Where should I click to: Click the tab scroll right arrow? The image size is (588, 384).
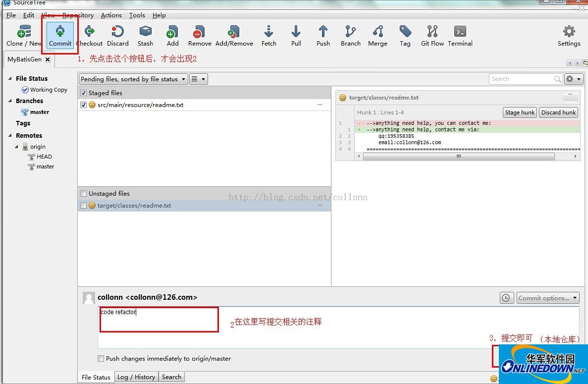pyautogui.click(x=578, y=63)
